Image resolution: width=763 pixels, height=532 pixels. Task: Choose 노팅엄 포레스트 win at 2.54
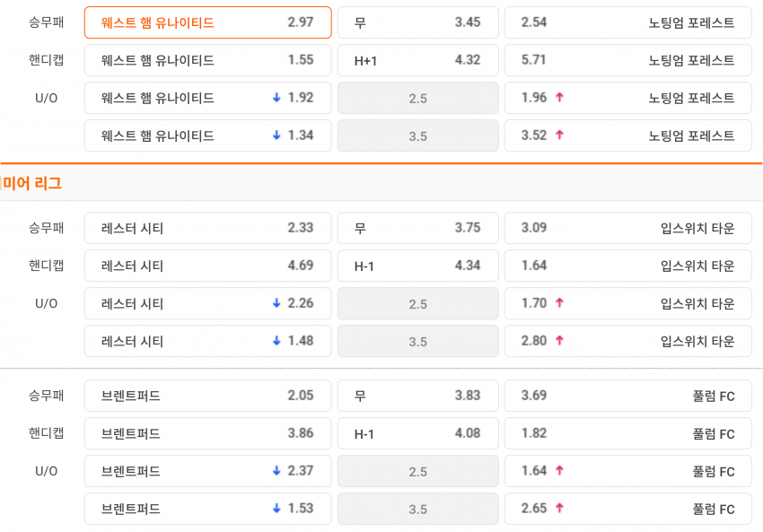[628, 22]
